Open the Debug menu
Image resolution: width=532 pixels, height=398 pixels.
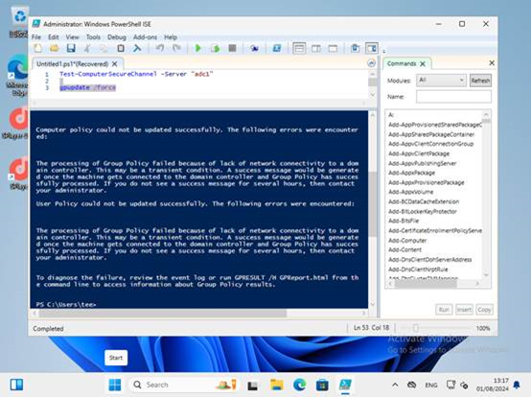(117, 37)
